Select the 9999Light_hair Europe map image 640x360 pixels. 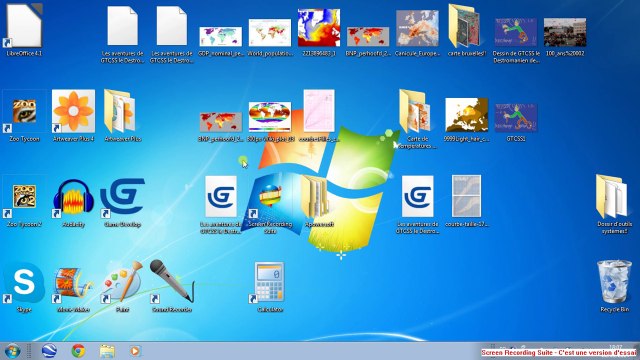[x=467, y=115]
